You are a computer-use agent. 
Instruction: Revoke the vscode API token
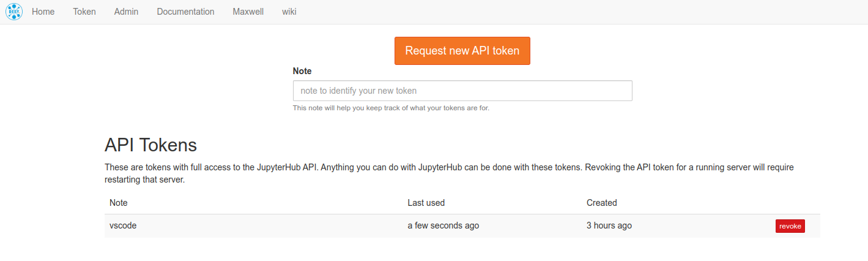click(790, 226)
